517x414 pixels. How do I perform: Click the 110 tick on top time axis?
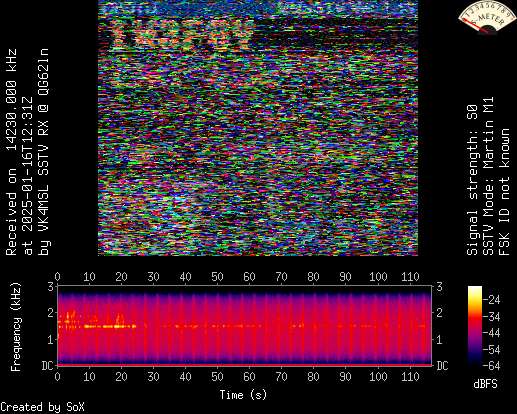pos(410,277)
